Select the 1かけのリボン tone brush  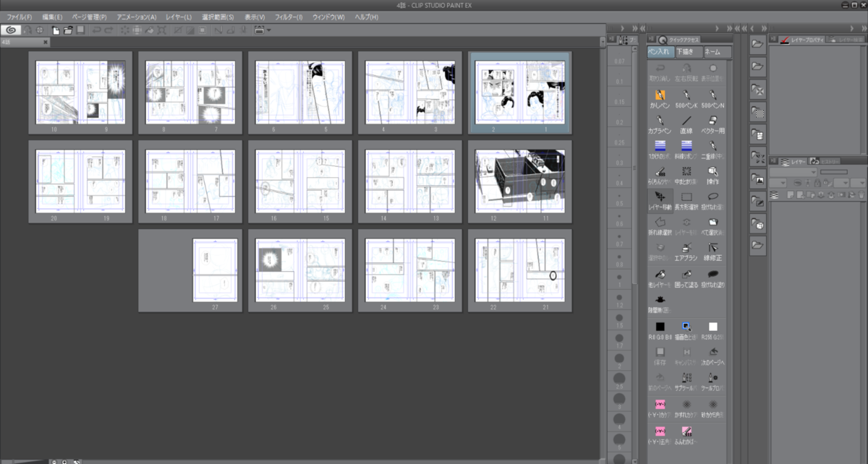[x=660, y=149]
